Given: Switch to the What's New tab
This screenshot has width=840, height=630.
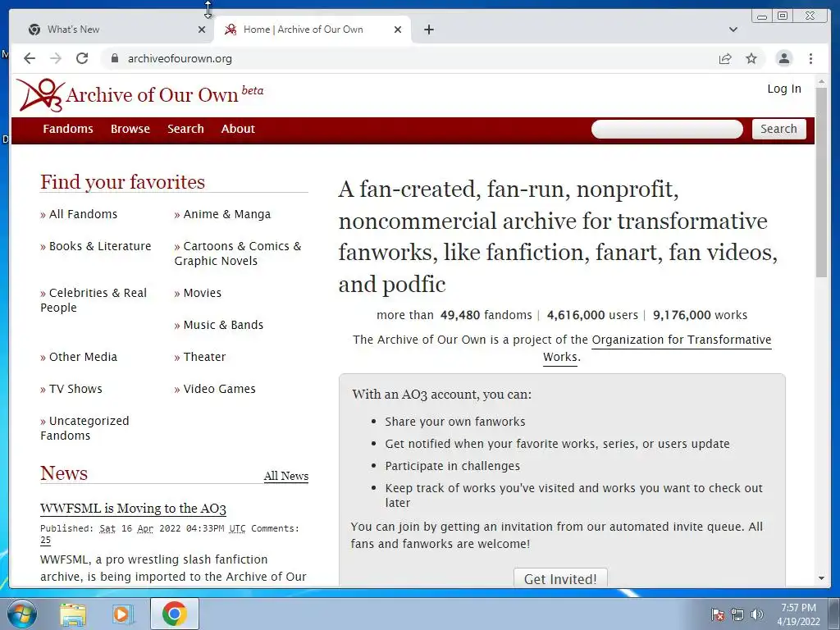Looking at the screenshot, I should tap(112, 30).
